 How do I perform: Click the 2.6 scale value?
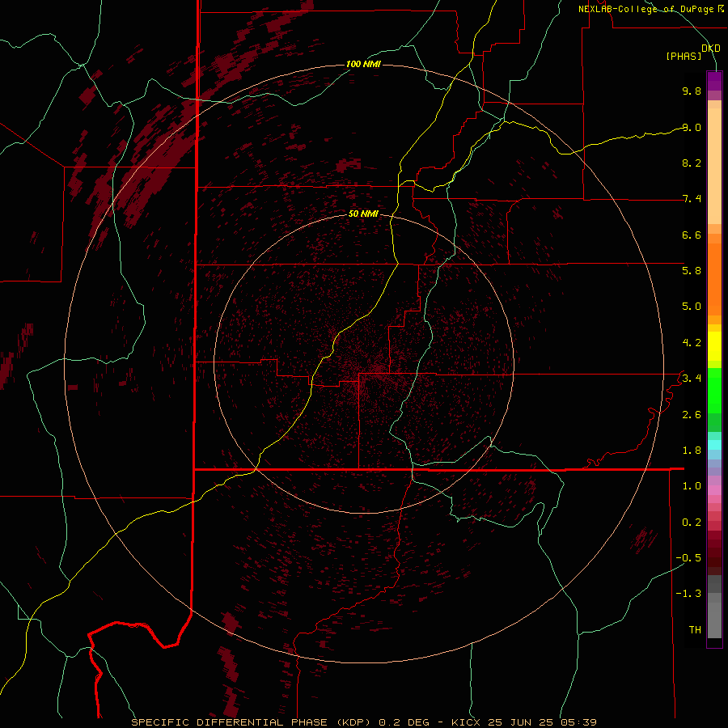point(692,415)
